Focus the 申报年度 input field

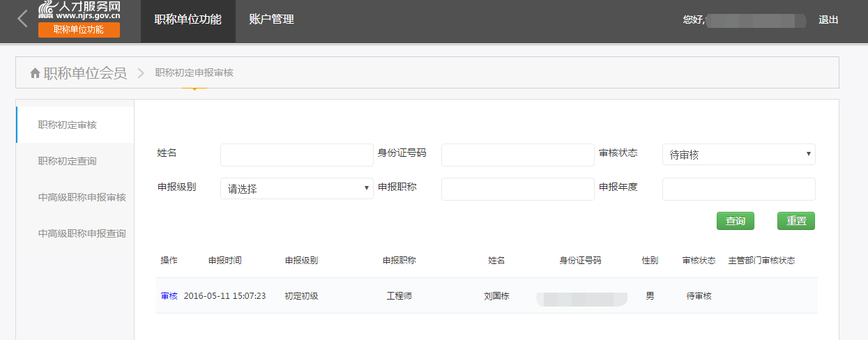click(x=738, y=189)
